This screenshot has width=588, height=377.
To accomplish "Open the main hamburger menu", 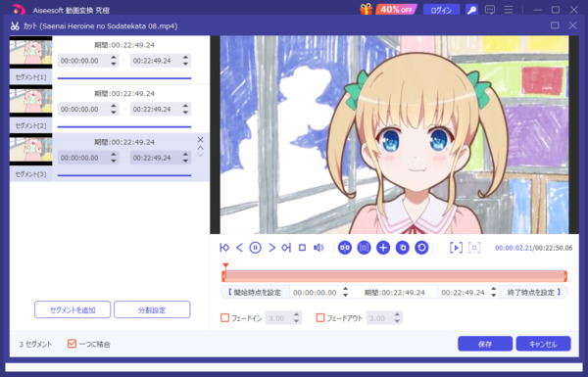I will pyautogui.click(x=509, y=10).
